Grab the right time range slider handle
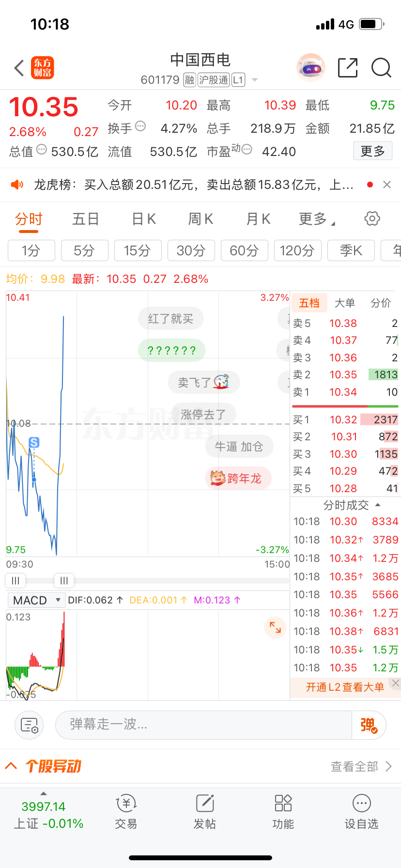This screenshot has height=868, width=401. pos(64,580)
